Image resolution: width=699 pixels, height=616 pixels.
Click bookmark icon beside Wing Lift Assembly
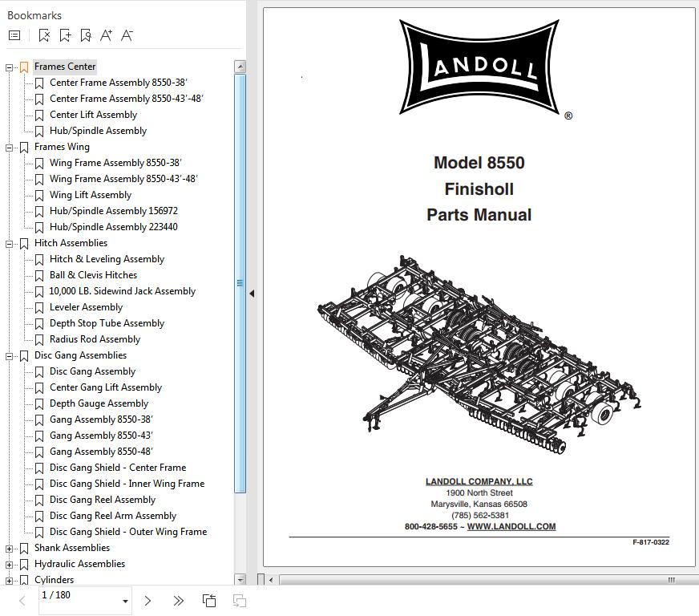point(39,196)
